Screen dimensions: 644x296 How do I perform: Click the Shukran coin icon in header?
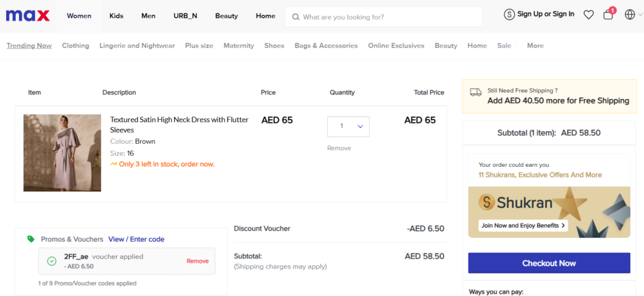(x=509, y=14)
